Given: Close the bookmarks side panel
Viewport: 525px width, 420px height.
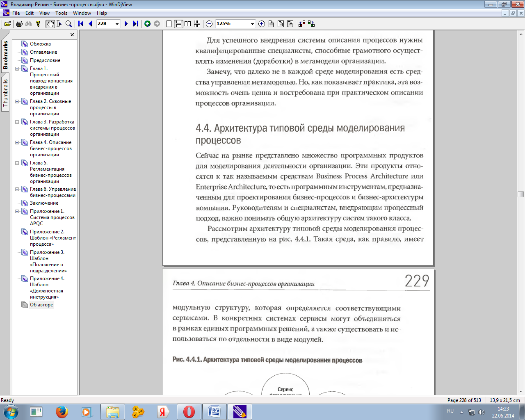Looking at the screenshot, I should pos(72,35).
